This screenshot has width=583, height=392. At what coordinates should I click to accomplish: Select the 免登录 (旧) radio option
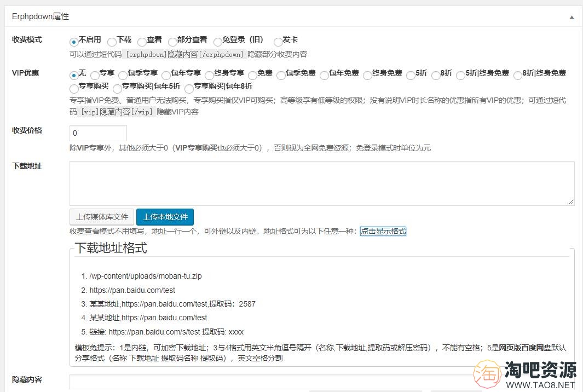click(x=217, y=42)
